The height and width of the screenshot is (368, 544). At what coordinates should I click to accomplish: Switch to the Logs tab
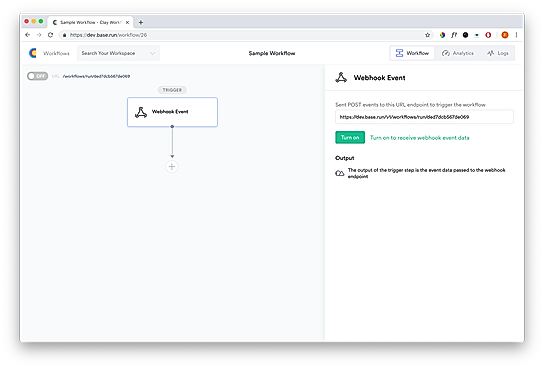pos(498,53)
